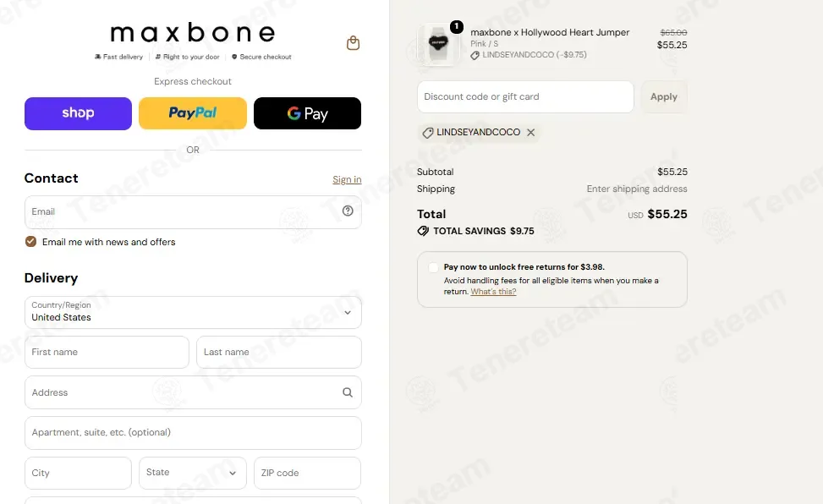Click the total savings tag icon
The image size is (823, 504).
click(x=423, y=231)
